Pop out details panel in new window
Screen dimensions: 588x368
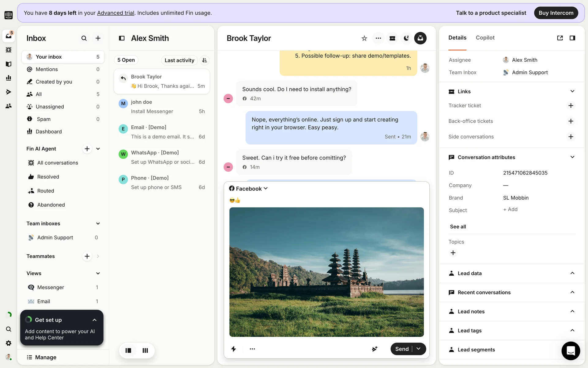tap(560, 38)
